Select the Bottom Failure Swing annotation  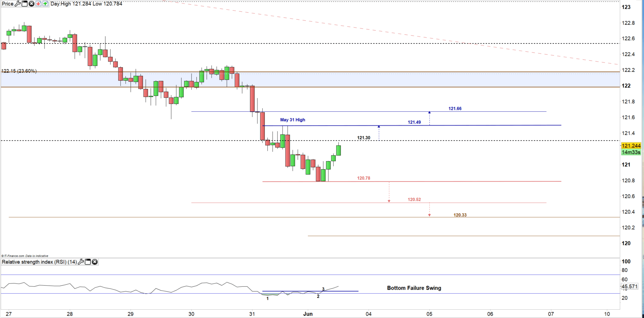click(414, 288)
